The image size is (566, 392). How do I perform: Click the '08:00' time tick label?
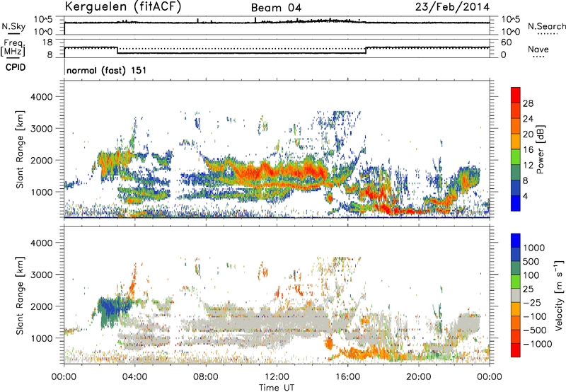(206, 377)
